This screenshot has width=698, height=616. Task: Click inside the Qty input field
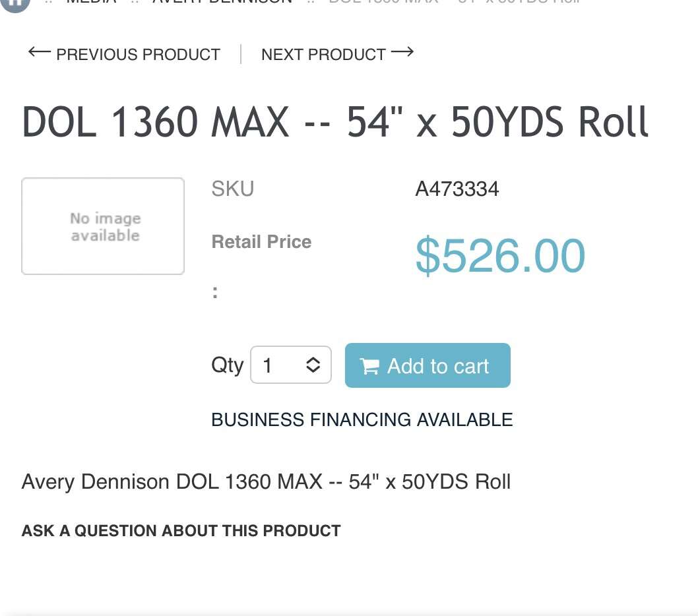(x=277, y=365)
